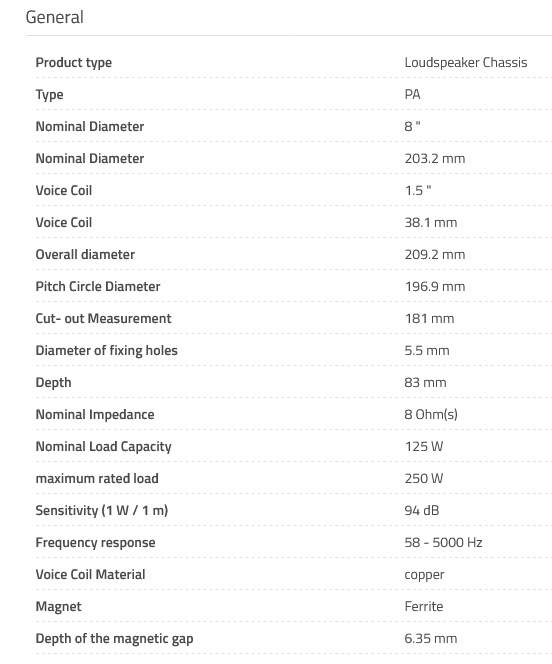The width and height of the screenshot is (552, 664).
Task: Select the 203.2 mm nominal diameter value
Action: (435, 158)
